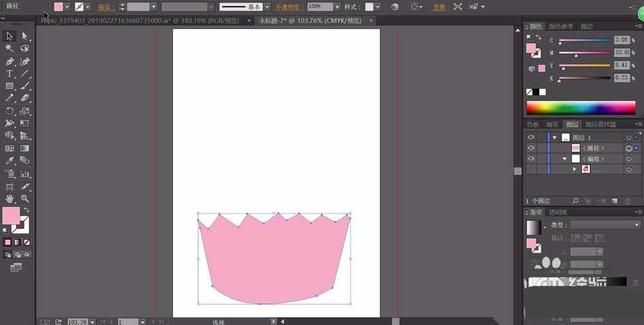
Task: Click the 不透明度 opacity link
Action: 291,6
